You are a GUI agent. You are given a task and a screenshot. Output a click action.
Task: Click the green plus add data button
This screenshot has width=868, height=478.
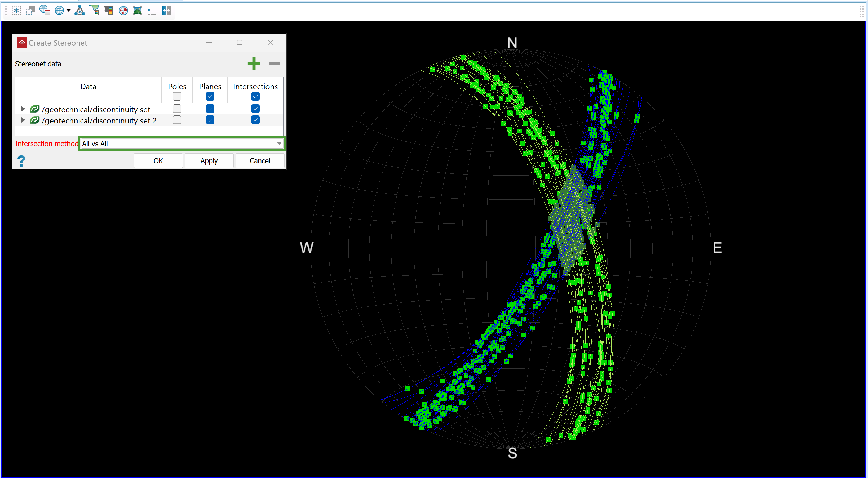254,64
